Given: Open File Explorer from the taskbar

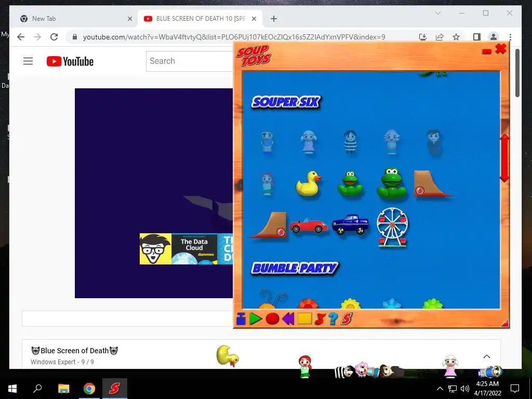Looking at the screenshot, I should point(63,389).
